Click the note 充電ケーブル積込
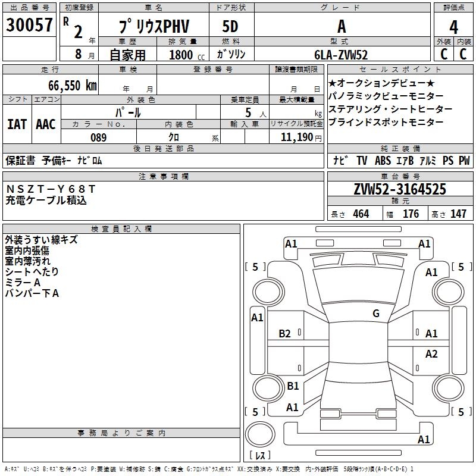This screenshot has height=476, width=476. click(46, 200)
